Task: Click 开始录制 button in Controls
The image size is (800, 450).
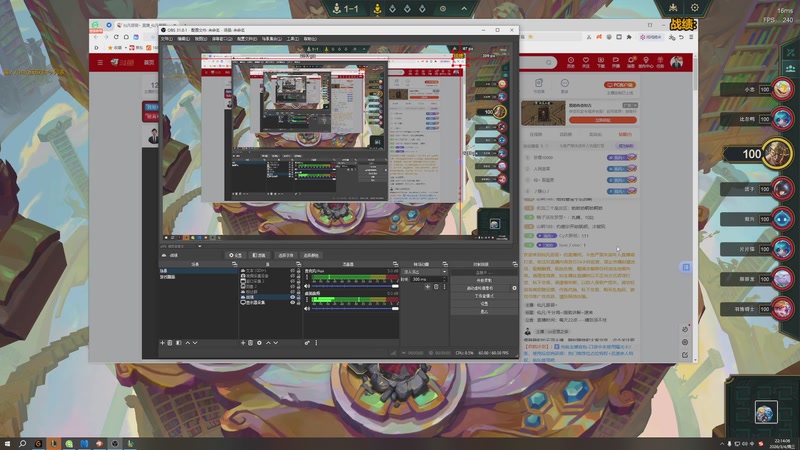Action: [x=484, y=280]
